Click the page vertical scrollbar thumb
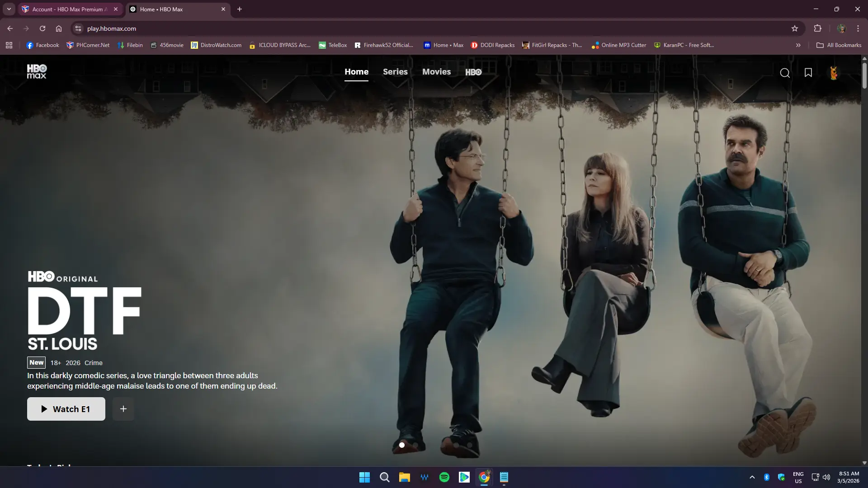The width and height of the screenshot is (868, 488). coord(864,75)
